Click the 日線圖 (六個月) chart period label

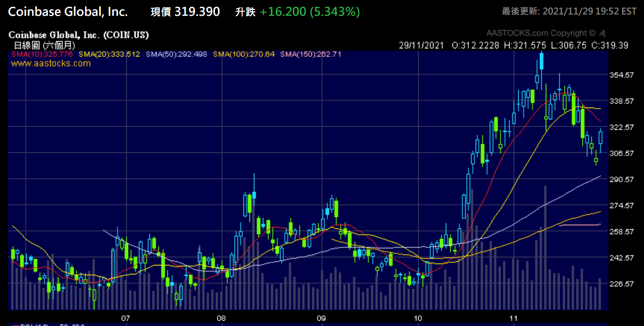coord(44,45)
